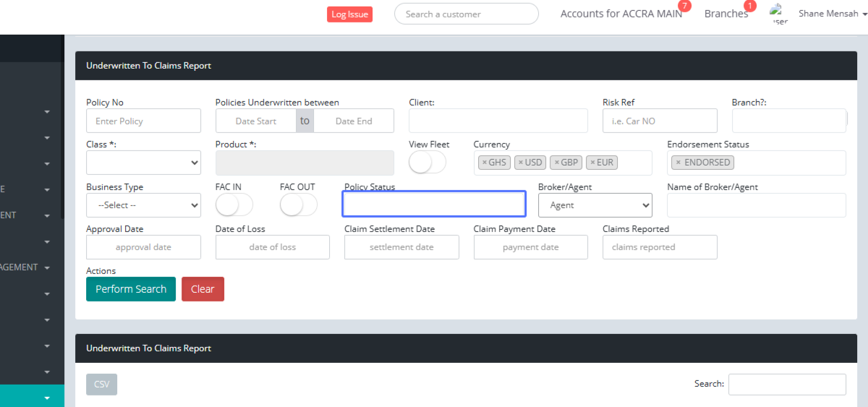Click the red Clear button
The image size is (868, 407).
click(x=203, y=289)
